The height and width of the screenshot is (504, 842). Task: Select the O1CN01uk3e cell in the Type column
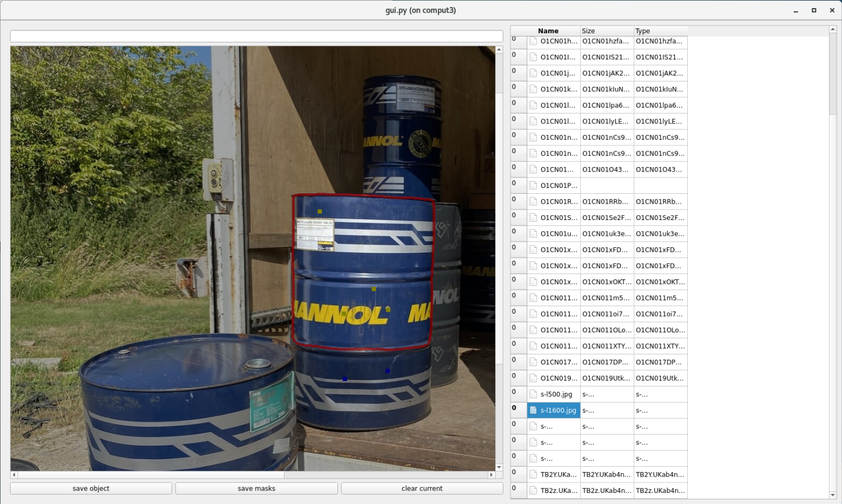pyautogui.click(x=660, y=234)
